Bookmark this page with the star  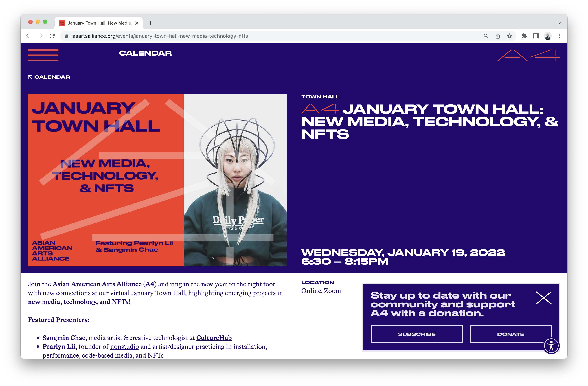(x=509, y=36)
